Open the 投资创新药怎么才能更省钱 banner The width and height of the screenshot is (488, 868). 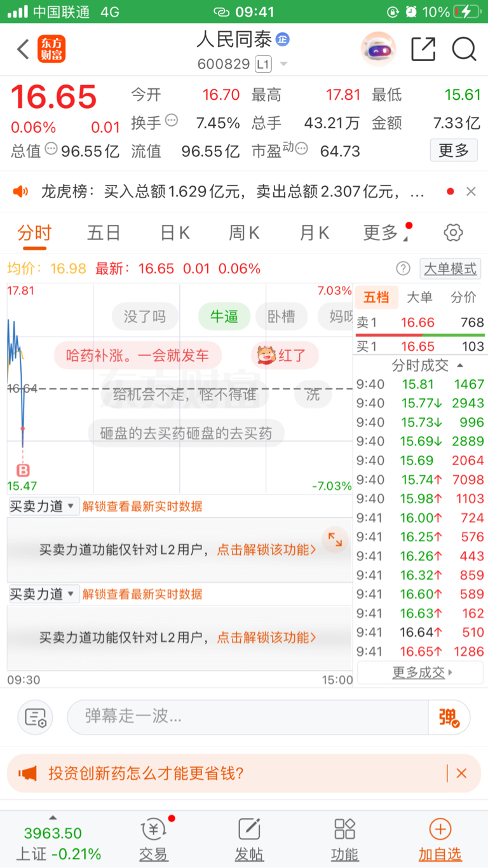(x=244, y=773)
